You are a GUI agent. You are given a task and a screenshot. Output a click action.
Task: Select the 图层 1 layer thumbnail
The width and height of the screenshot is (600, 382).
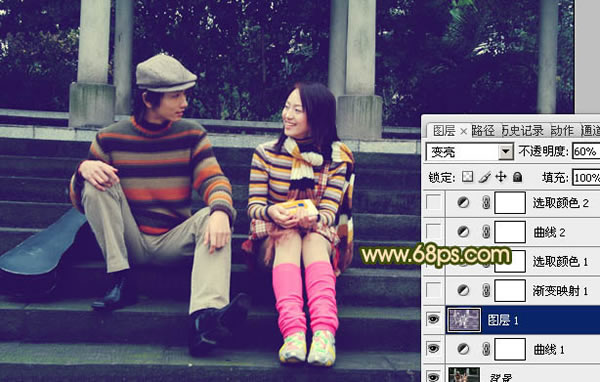[465, 320]
